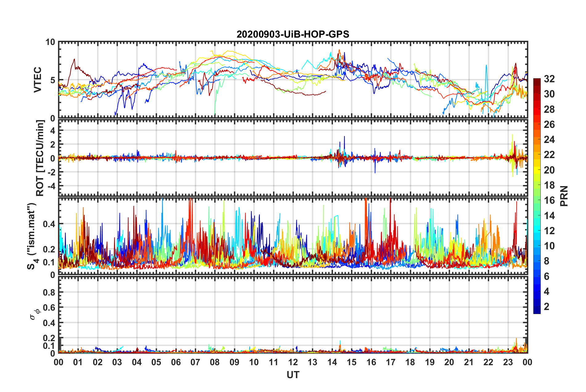Select the 18 hour tick on UT axis
Screen dimensions: 586x392
pos(410,362)
